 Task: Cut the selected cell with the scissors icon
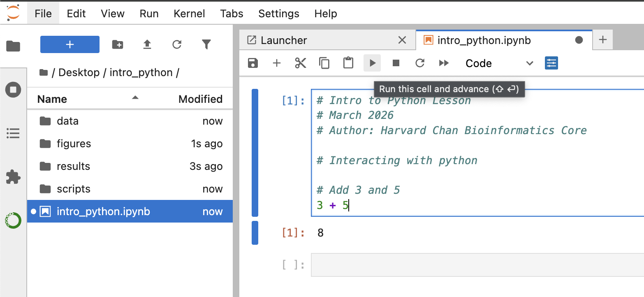[x=301, y=63]
